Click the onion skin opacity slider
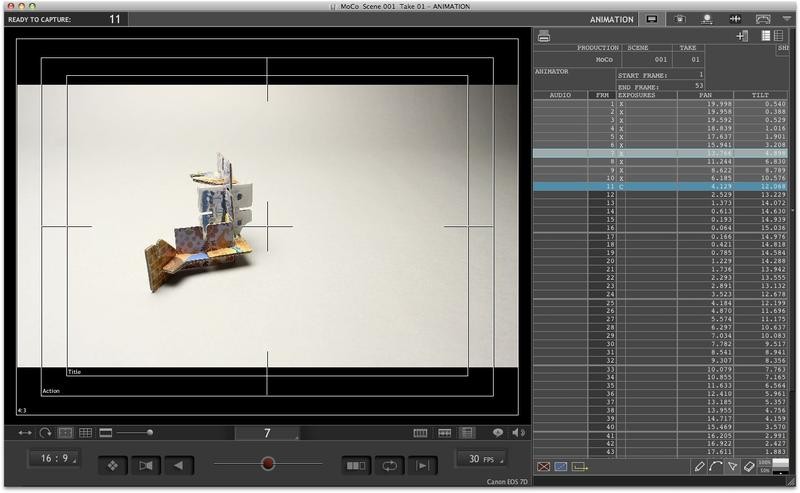 [133, 432]
